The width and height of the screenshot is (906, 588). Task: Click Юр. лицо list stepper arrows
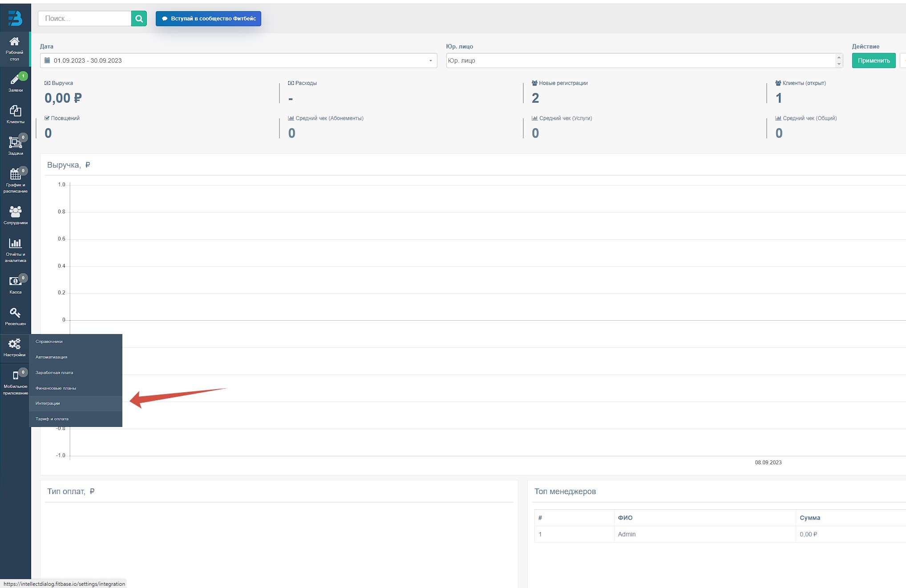coord(839,60)
